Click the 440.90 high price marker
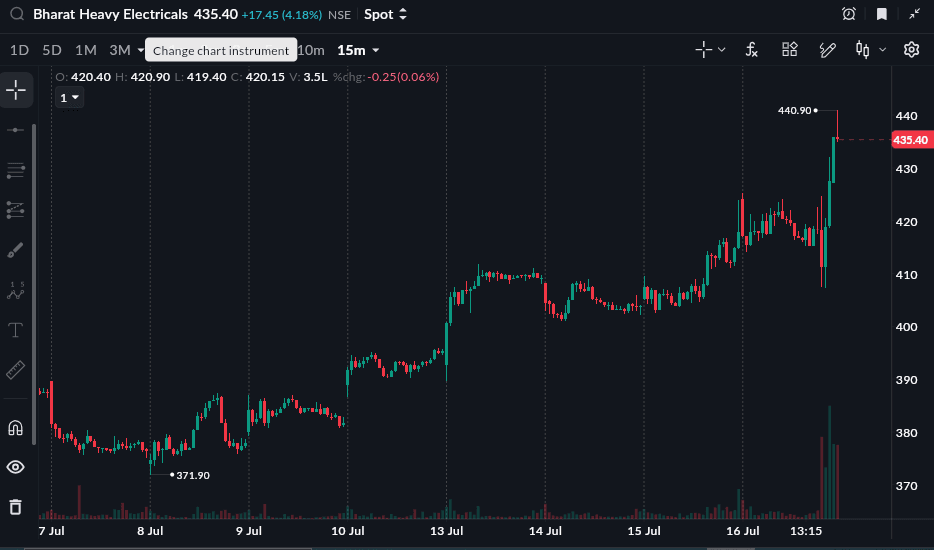934x550 pixels. pyautogui.click(x=795, y=110)
